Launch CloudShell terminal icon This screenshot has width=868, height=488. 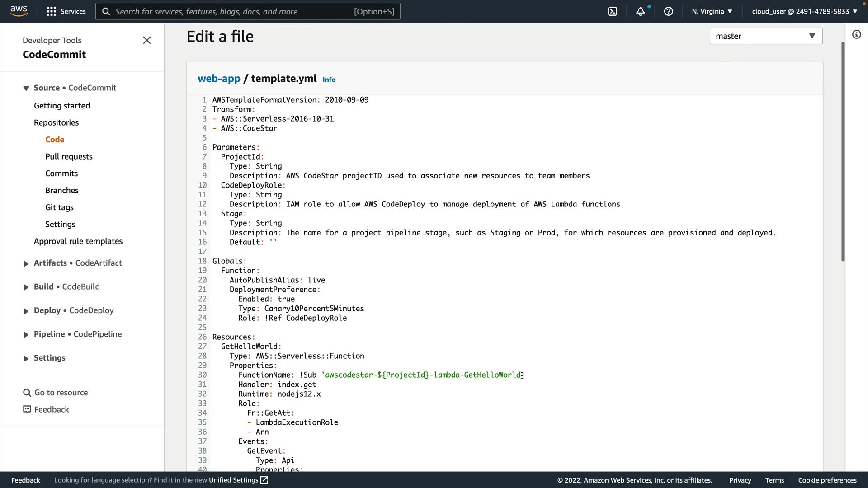pos(612,11)
